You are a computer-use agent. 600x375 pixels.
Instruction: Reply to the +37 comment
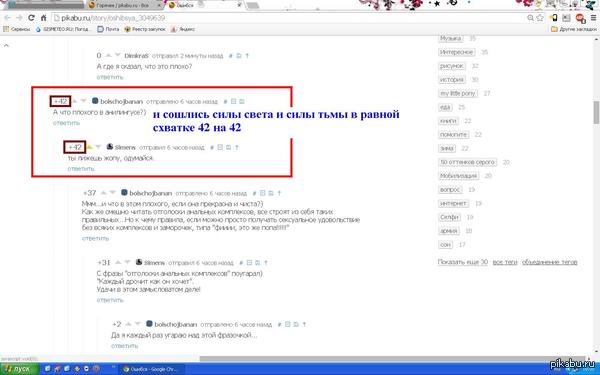pyautogui.click(x=95, y=238)
